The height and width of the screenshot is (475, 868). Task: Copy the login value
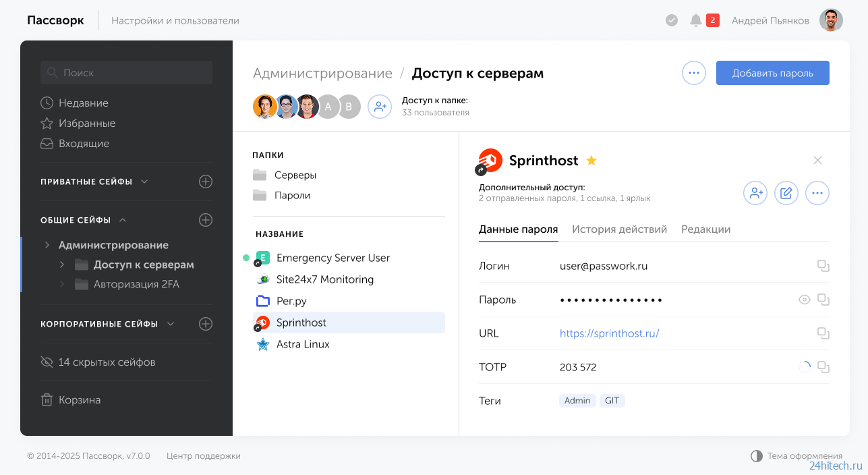click(823, 266)
